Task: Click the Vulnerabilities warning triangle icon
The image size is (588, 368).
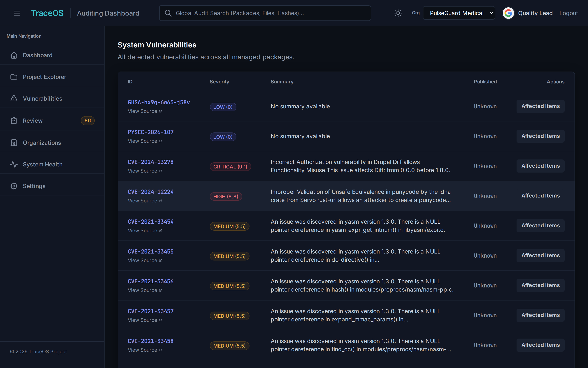Action: pyautogui.click(x=14, y=99)
